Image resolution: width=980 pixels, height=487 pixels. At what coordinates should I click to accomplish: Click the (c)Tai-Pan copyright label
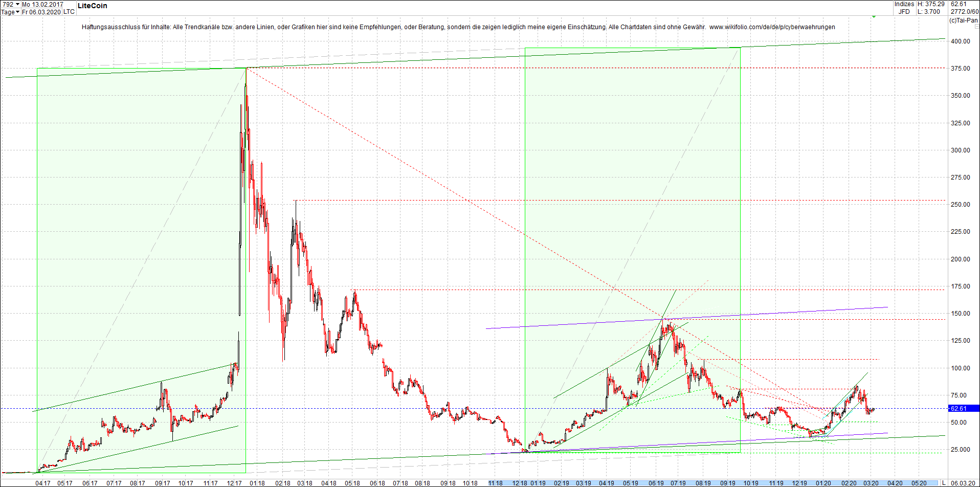964,20
